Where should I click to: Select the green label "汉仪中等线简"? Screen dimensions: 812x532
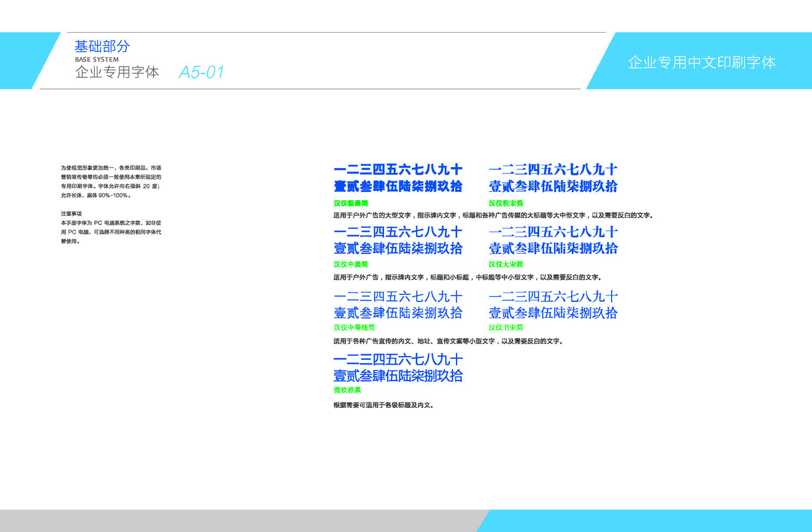click(354, 328)
